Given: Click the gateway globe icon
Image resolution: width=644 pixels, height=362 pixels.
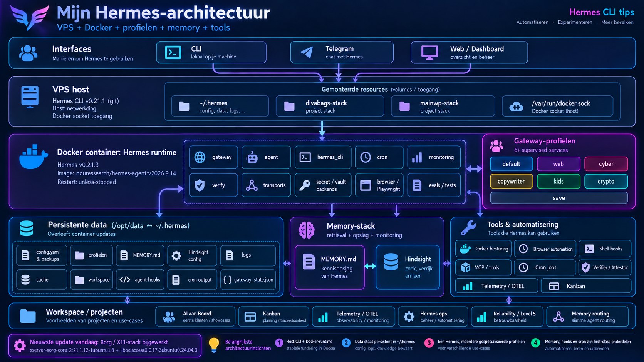Looking at the screenshot, I should 200,157.
